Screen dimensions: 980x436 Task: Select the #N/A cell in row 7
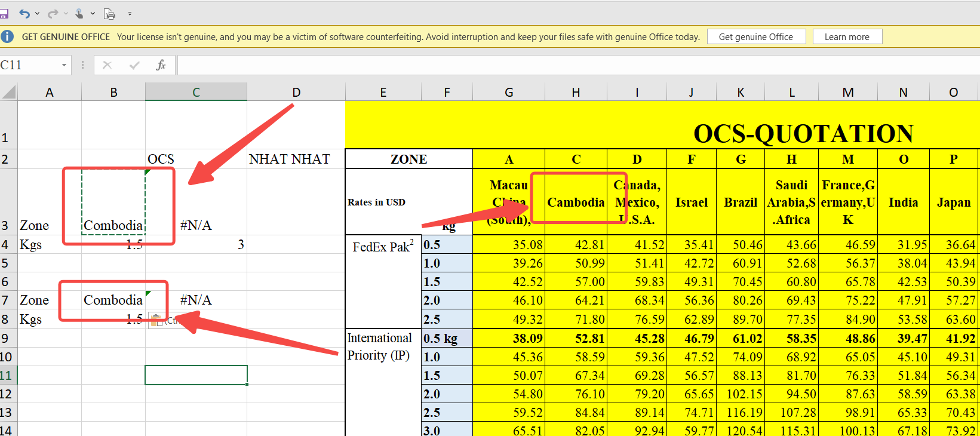coord(196,300)
